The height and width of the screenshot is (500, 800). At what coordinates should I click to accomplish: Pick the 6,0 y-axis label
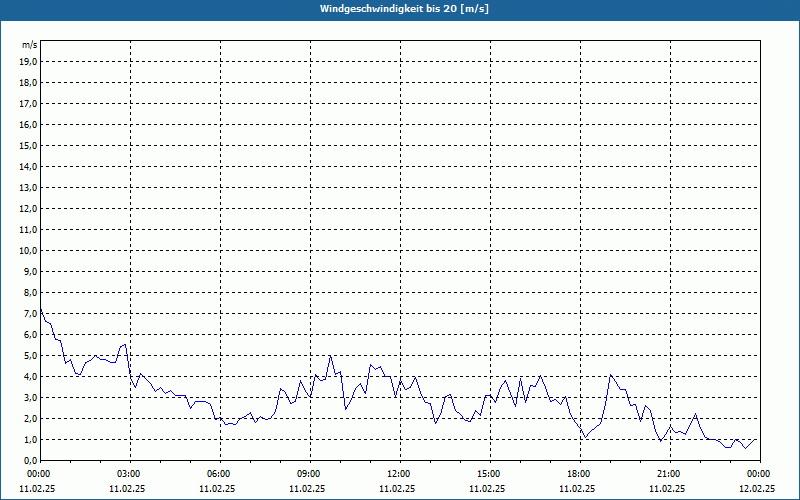(30, 335)
